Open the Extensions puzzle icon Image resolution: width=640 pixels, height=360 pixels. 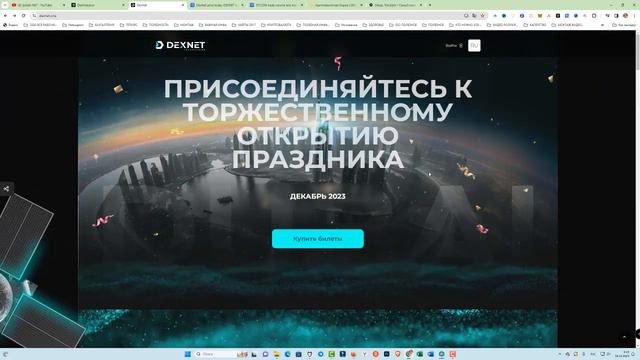[x=594, y=16]
